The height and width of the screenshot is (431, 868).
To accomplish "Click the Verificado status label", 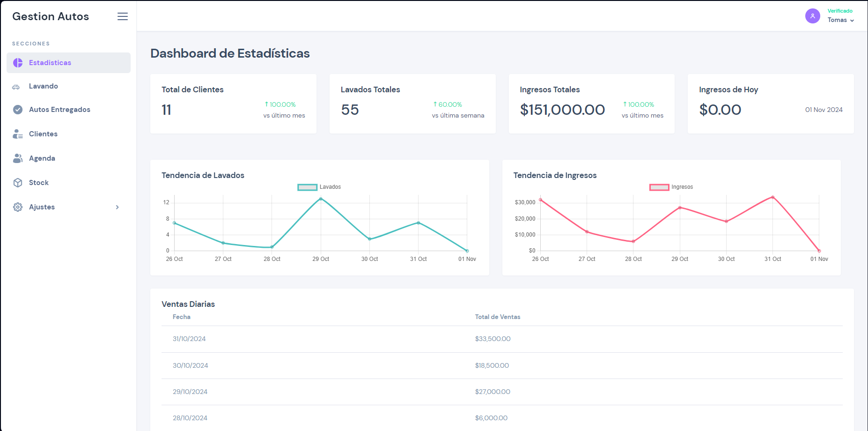I will click(x=840, y=11).
